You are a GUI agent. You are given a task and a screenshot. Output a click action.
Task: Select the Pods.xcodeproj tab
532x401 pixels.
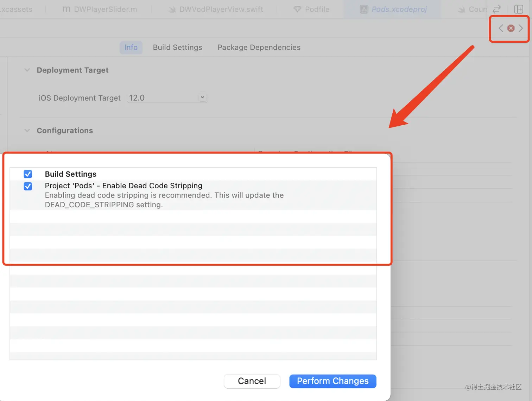coord(393,9)
